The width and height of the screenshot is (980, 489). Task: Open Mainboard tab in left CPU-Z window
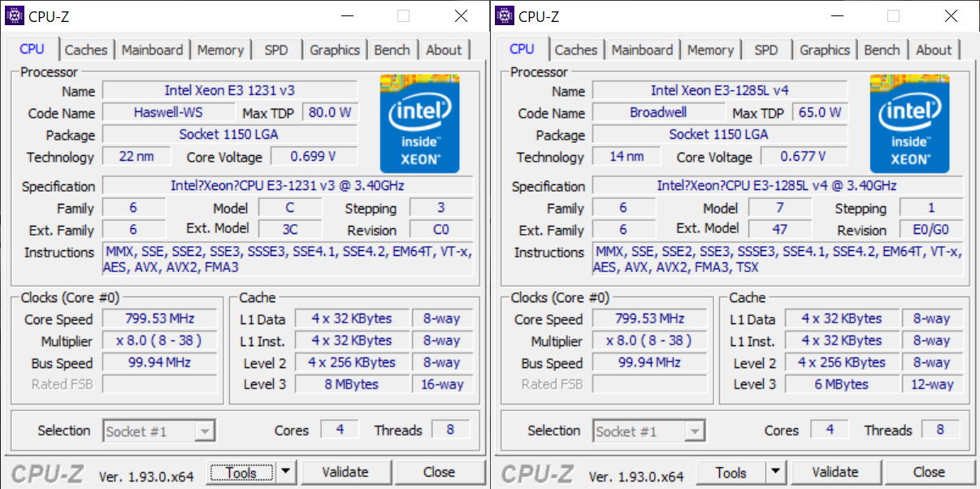[152, 50]
